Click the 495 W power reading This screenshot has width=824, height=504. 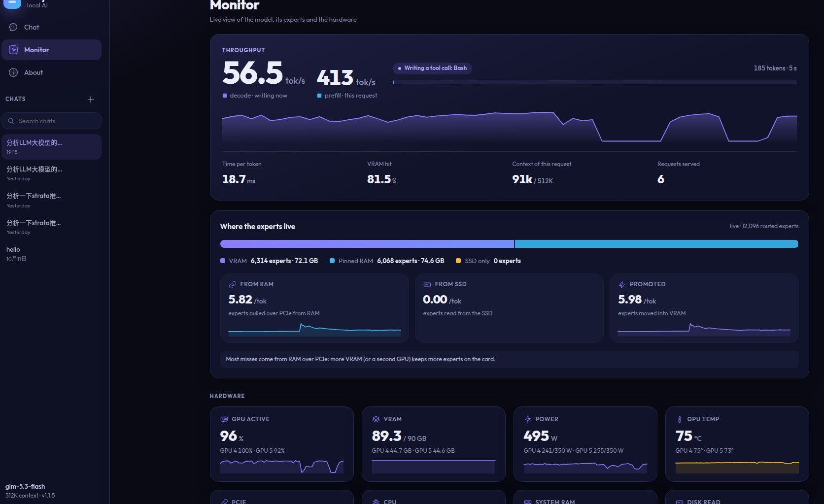[x=541, y=436]
